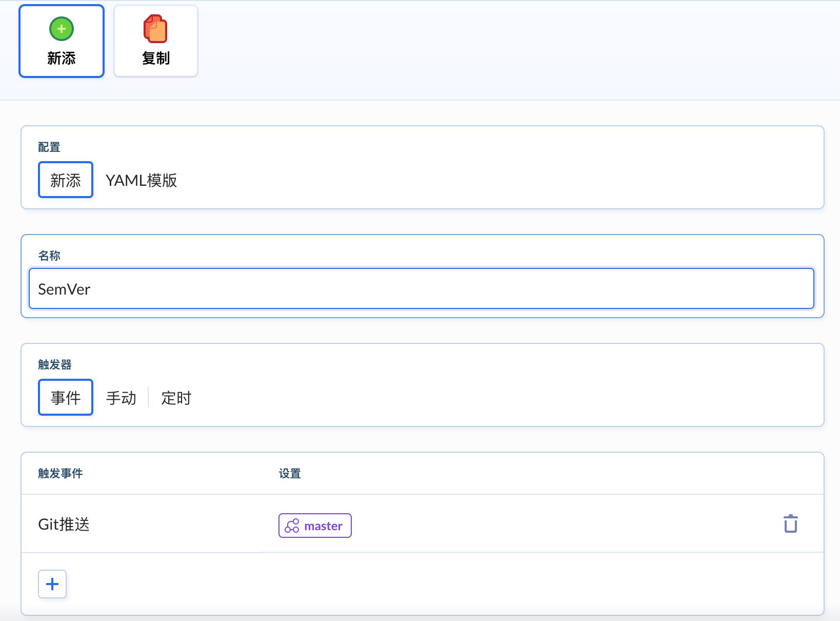Delete the Git推送 trigger event
The image size is (840, 621).
pyautogui.click(x=790, y=523)
